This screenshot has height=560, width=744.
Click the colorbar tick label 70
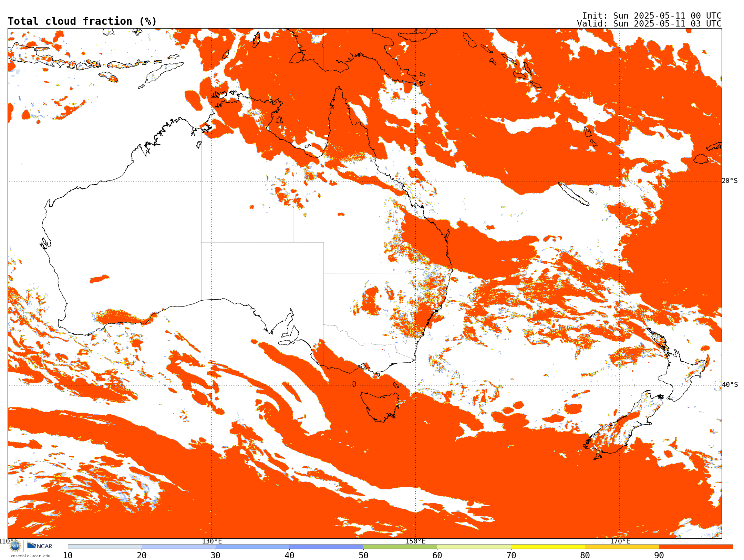(511, 556)
